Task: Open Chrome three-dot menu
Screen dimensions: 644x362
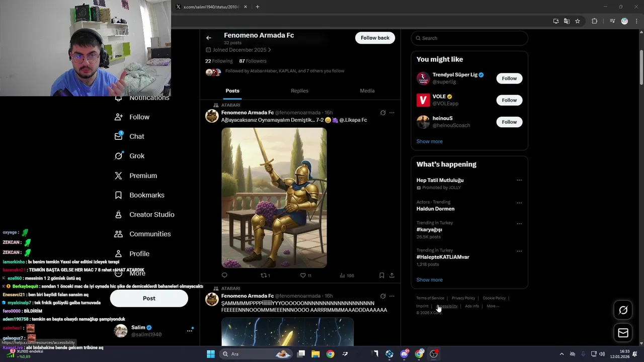Action: click(x=636, y=21)
